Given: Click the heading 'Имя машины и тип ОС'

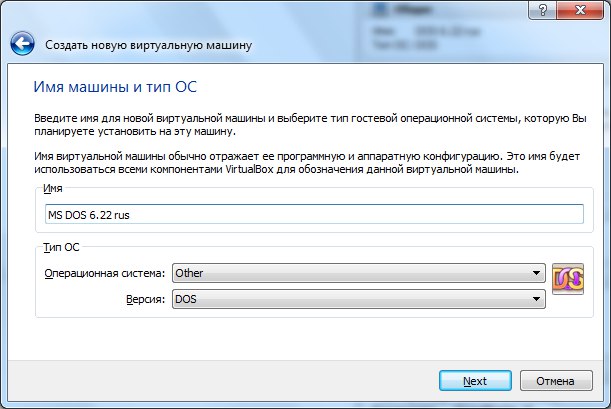Looking at the screenshot, I should (115, 86).
